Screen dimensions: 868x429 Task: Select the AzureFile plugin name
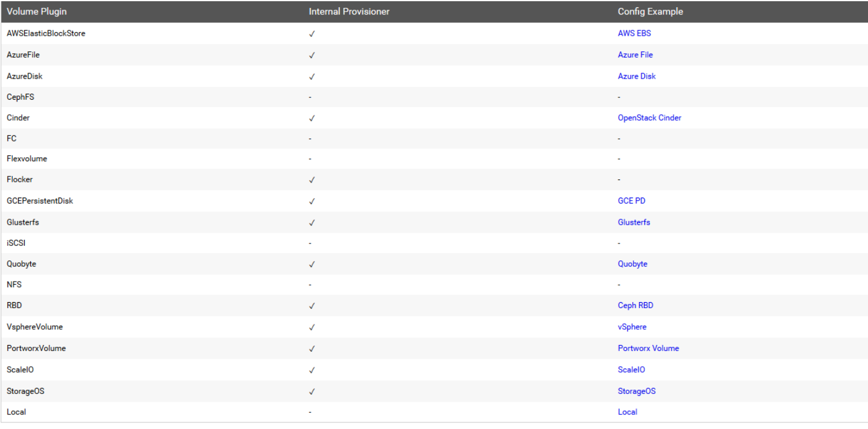click(x=24, y=54)
